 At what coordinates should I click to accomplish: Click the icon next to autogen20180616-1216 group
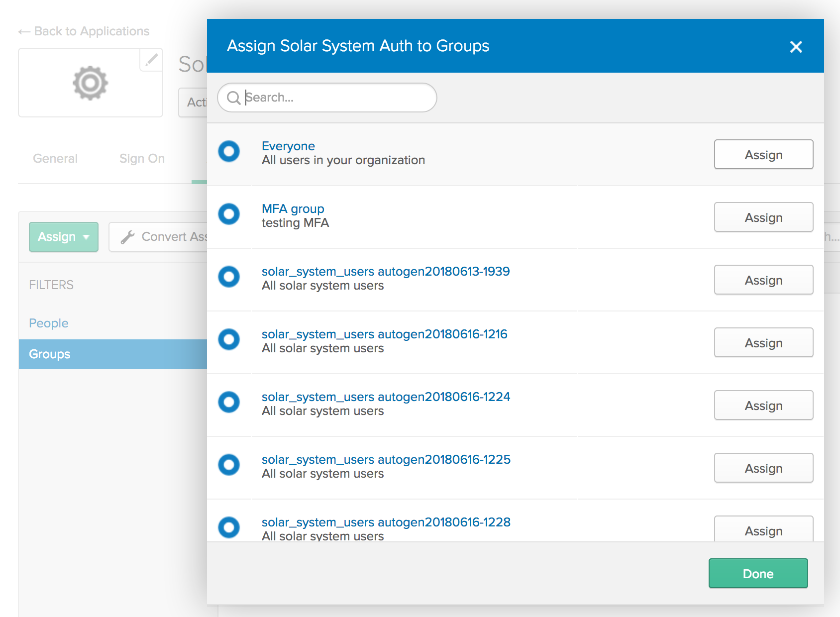click(229, 339)
